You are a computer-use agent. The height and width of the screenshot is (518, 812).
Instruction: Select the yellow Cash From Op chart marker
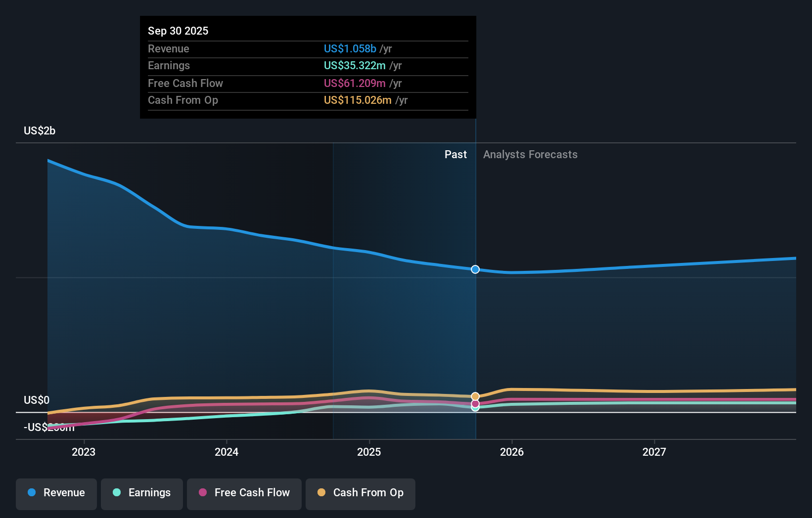(x=475, y=395)
